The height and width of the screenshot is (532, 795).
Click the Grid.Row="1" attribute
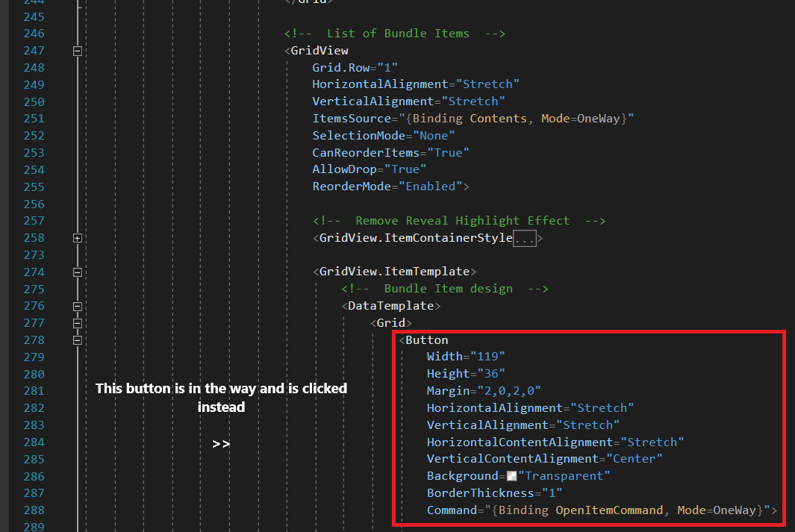pos(355,67)
